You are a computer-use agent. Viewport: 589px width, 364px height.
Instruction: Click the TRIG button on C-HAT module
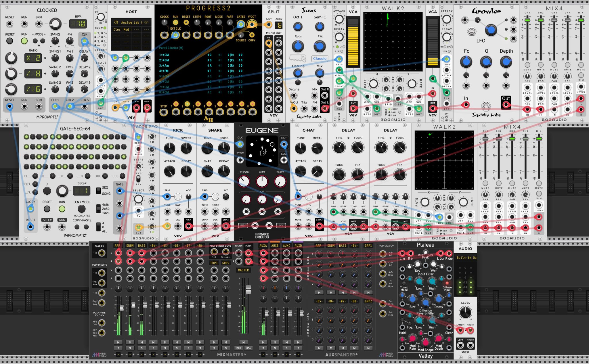309,197
